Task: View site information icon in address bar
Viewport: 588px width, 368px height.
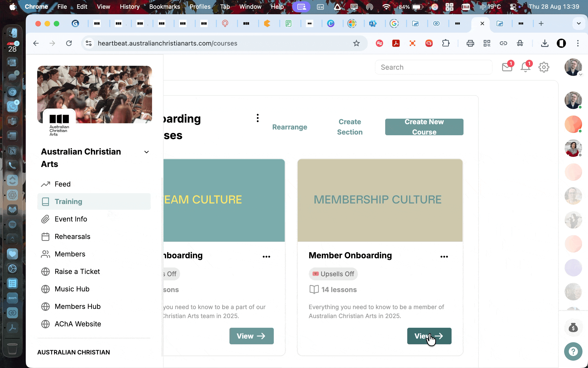Action: pyautogui.click(x=89, y=43)
